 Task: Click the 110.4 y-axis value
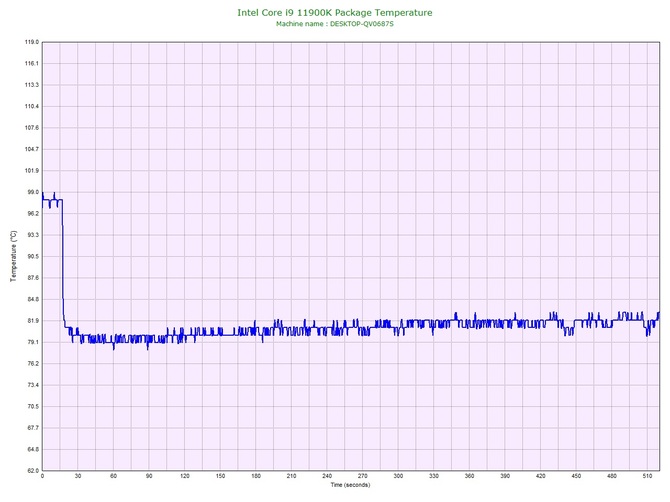click(32, 106)
